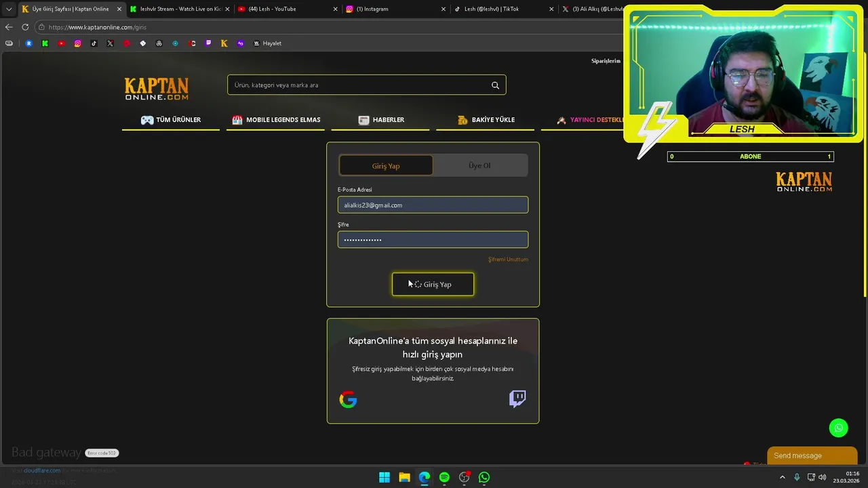Open WhatsApp from taskbar
The height and width of the screenshot is (488, 868).
pos(484,477)
